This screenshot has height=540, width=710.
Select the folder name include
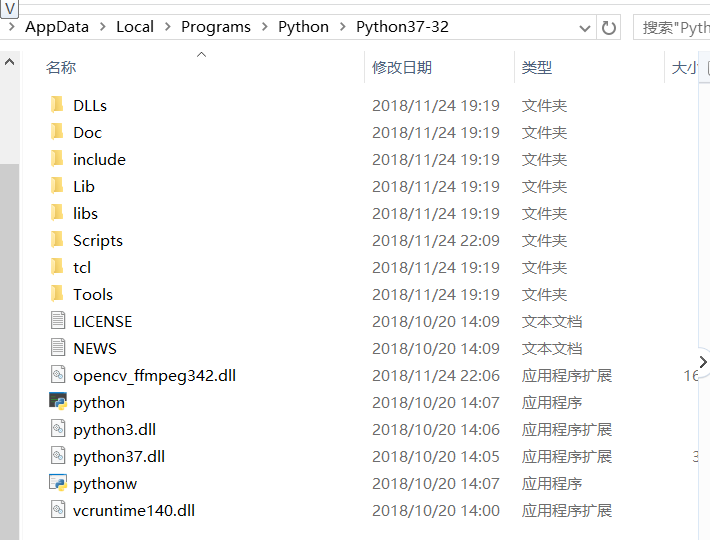pyautogui.click(x=100, y=159)
